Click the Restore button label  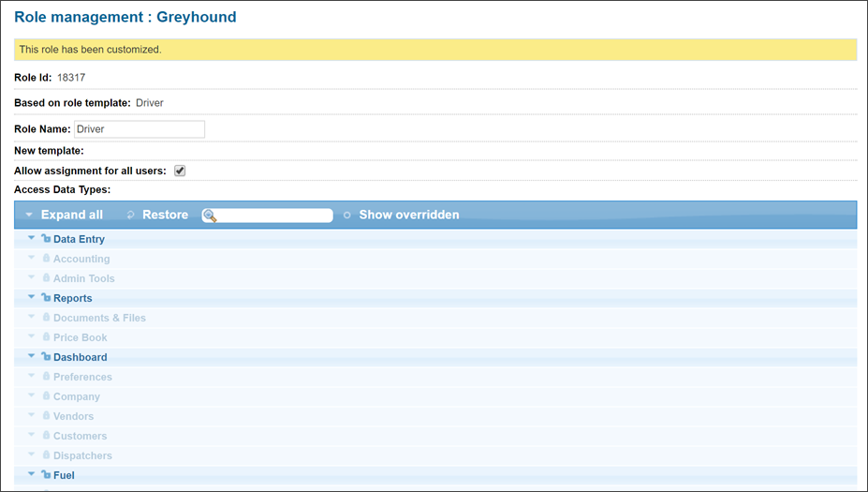tap(165, 215)
